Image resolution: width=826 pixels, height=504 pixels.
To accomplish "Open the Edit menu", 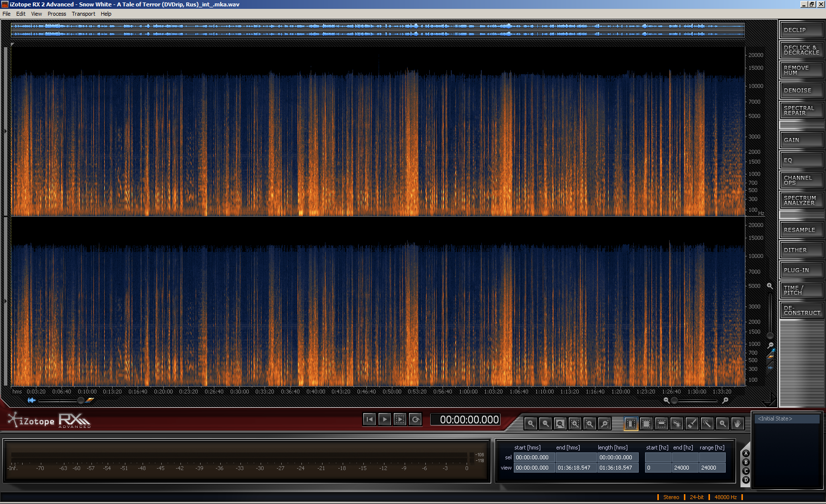I will (x=21, y=14).
